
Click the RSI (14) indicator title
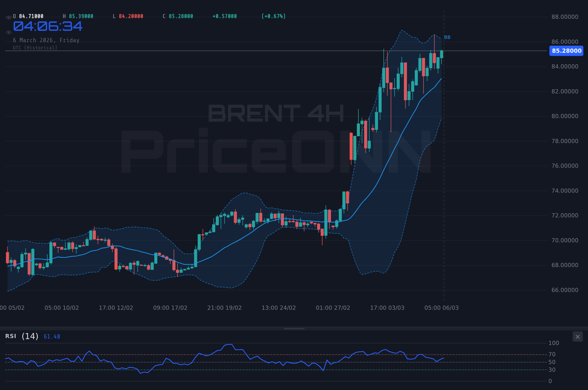tap(22, 336)
